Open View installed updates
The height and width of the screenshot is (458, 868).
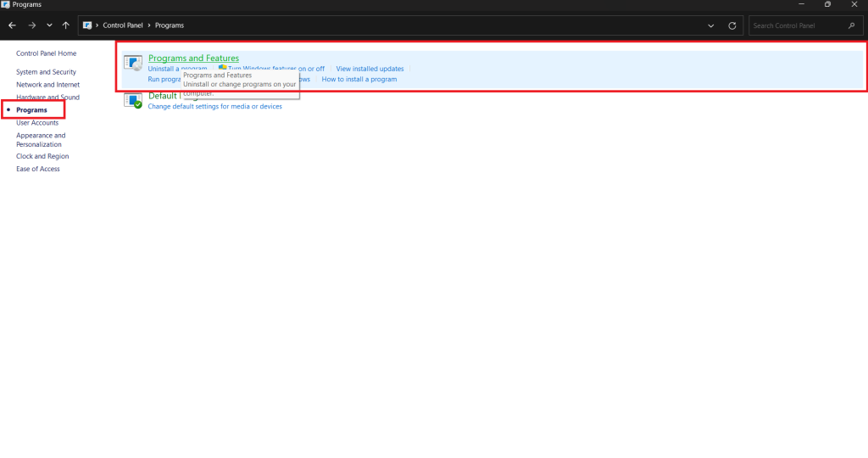click(x=370, y=69)
